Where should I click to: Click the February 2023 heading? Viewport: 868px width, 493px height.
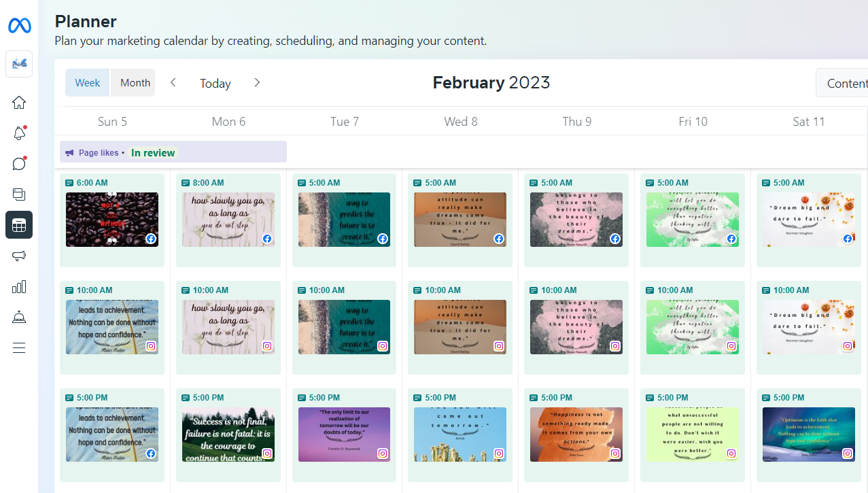[491, 83]
